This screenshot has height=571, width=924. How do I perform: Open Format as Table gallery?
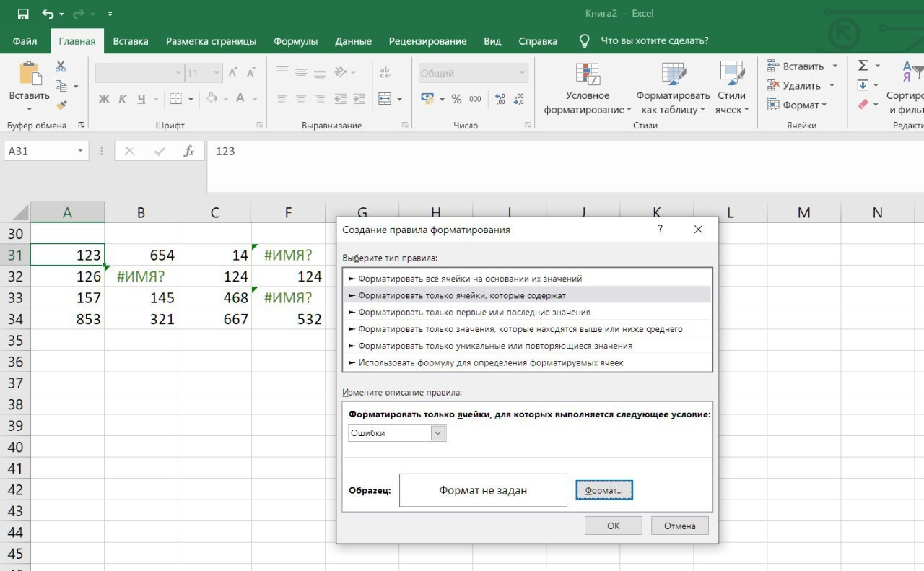tap(673, 74)
